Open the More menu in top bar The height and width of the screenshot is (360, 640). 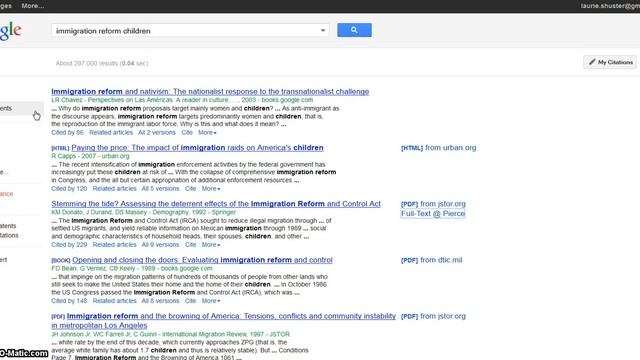click(x=33, y=6)
